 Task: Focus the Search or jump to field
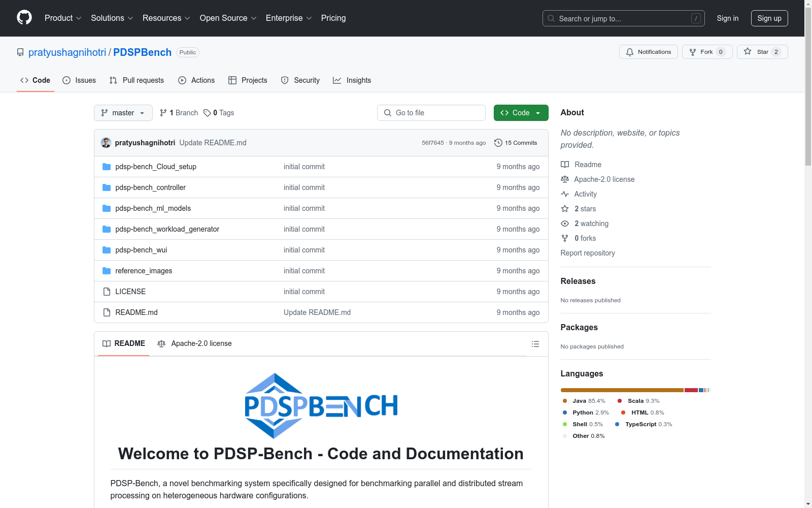tap(624, 18)
